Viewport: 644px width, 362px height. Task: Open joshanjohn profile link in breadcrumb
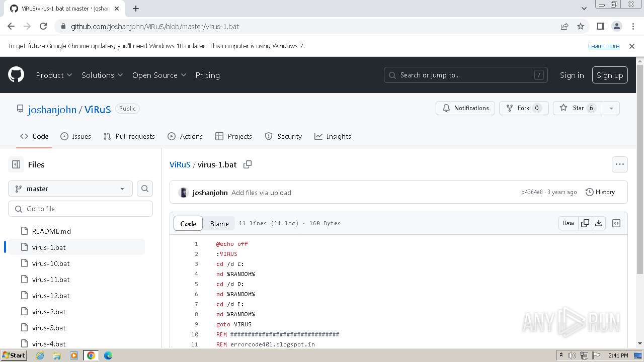(52, 109)
